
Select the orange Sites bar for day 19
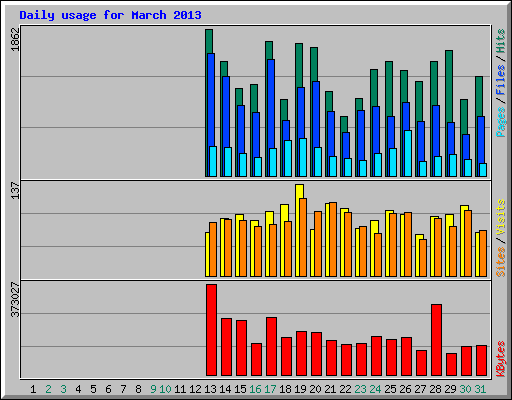(x=303, y=237)
